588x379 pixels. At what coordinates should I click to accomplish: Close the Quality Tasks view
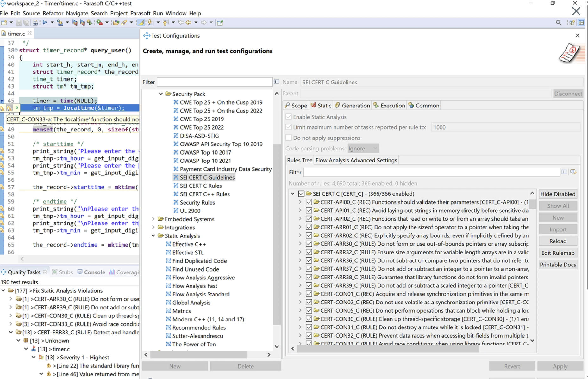point(45,272)
